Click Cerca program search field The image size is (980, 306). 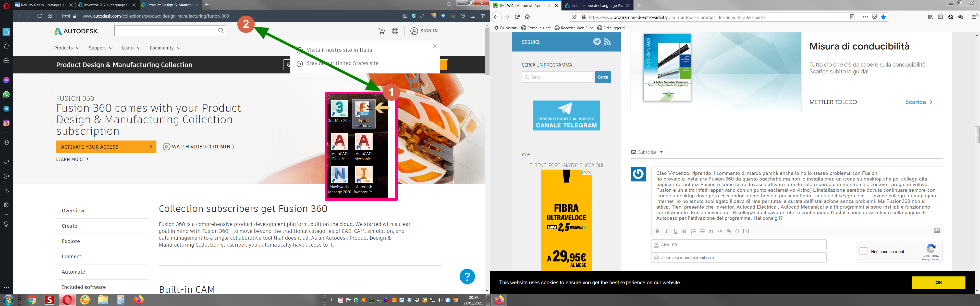557,77
